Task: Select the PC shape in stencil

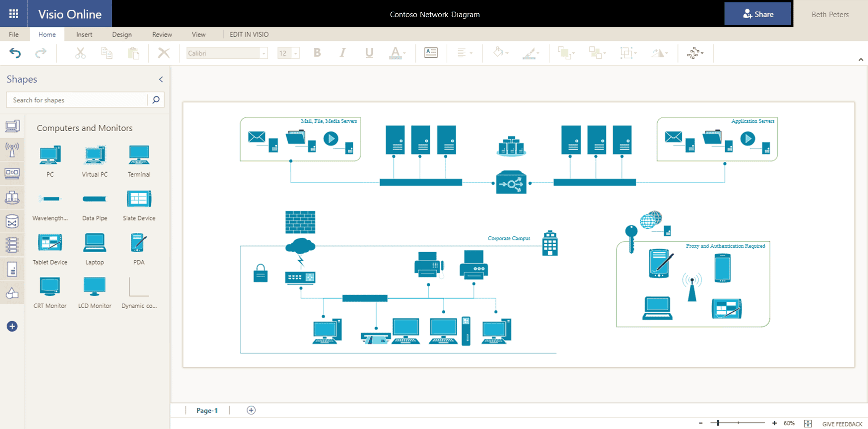Action: coord(50,155)
